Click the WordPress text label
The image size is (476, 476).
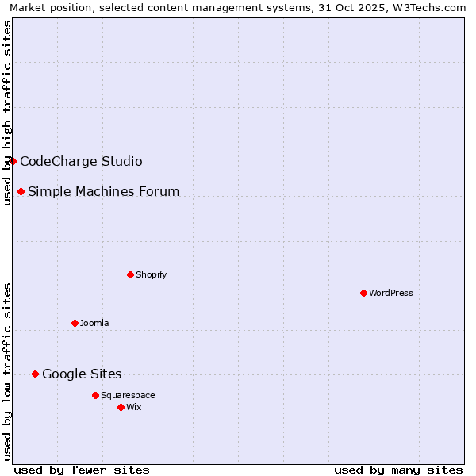tap(390, 293)
